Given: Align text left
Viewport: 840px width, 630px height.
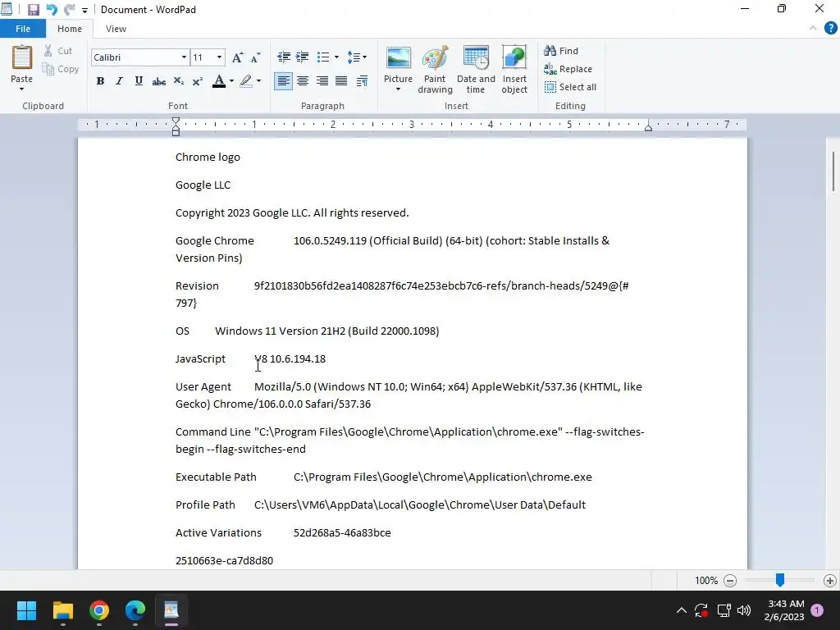Looking at the screenshot, I should tap(283, 81).
